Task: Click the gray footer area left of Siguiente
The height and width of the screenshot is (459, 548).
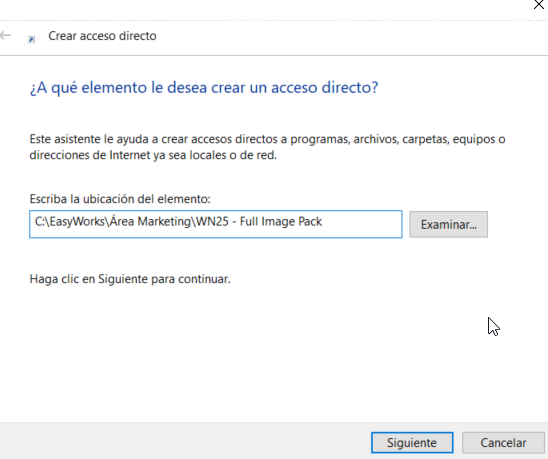Action: coord(185,441)
